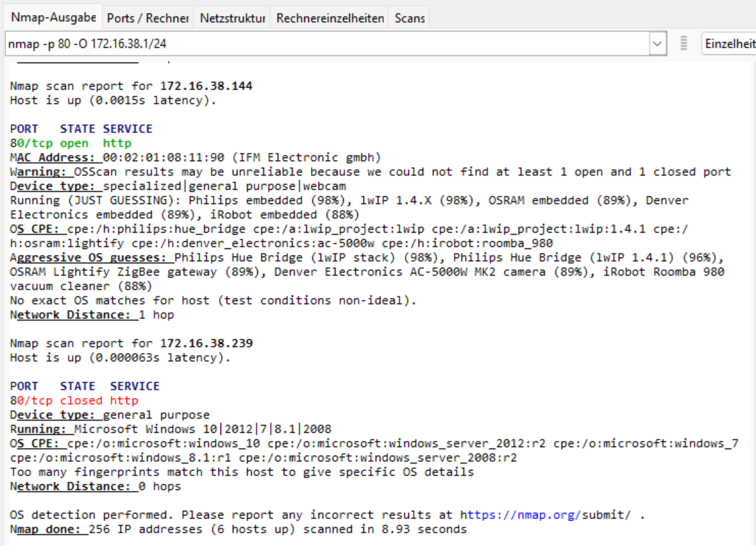Click the red '80/tcp closed http' line
Viewport: 756px width, 546px height.
[x=74, y=400]
